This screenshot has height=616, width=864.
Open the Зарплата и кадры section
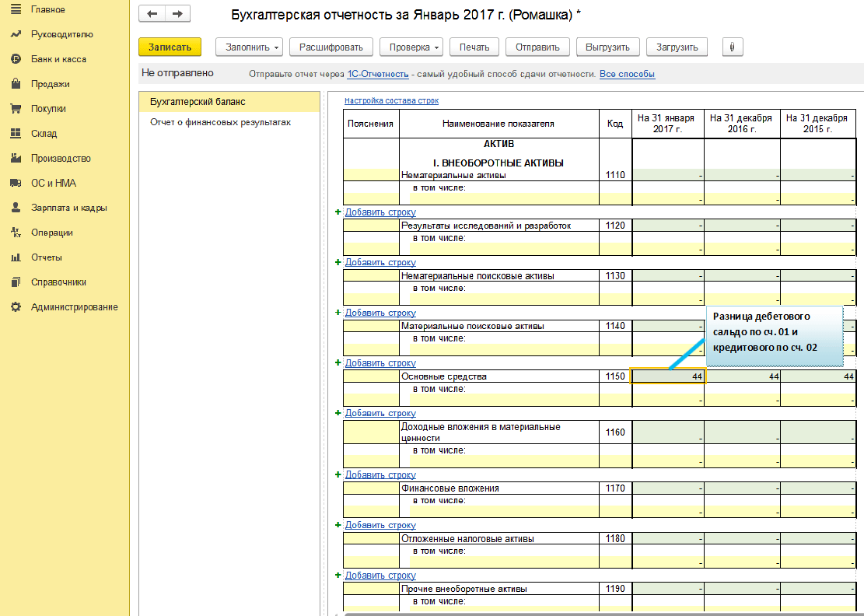[68, 208]
